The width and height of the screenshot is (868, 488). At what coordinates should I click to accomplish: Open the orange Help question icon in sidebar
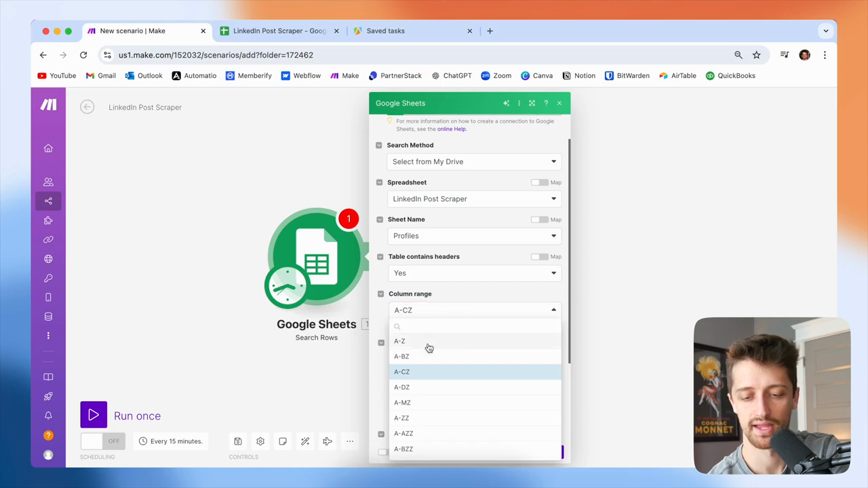pyautogui.click(x=48, y=435)
